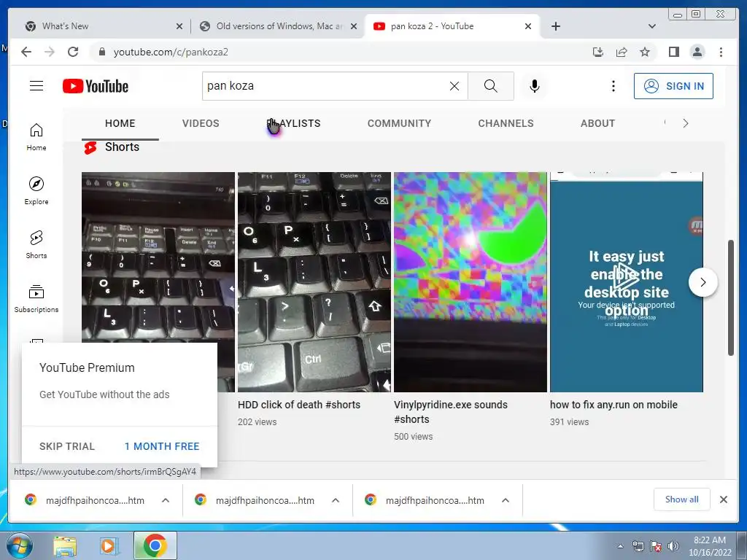Clear the search box with the X icon
Viewport: 747px width, 560px height.
(x=454, y=86)
